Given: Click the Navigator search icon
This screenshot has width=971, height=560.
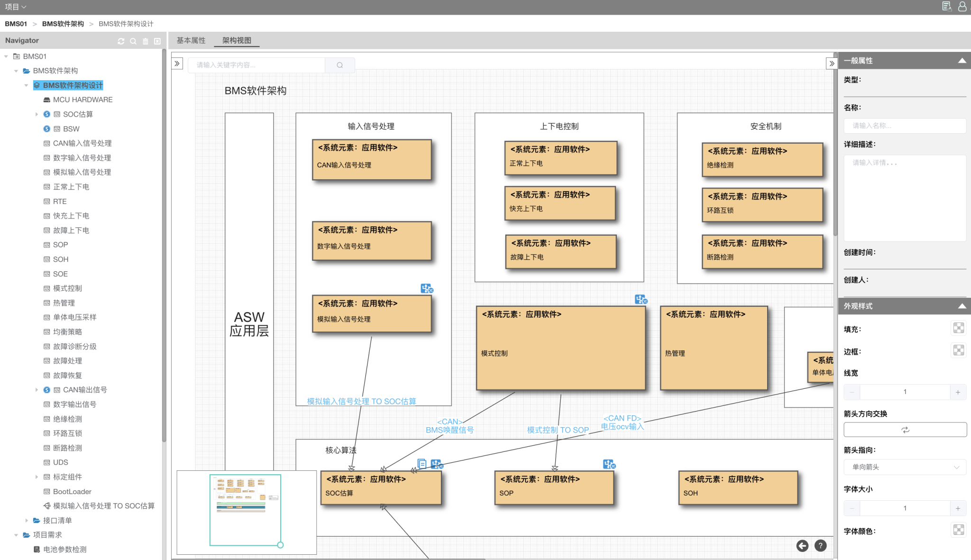Looking at the screenshot, I should [x=133, y=41].
